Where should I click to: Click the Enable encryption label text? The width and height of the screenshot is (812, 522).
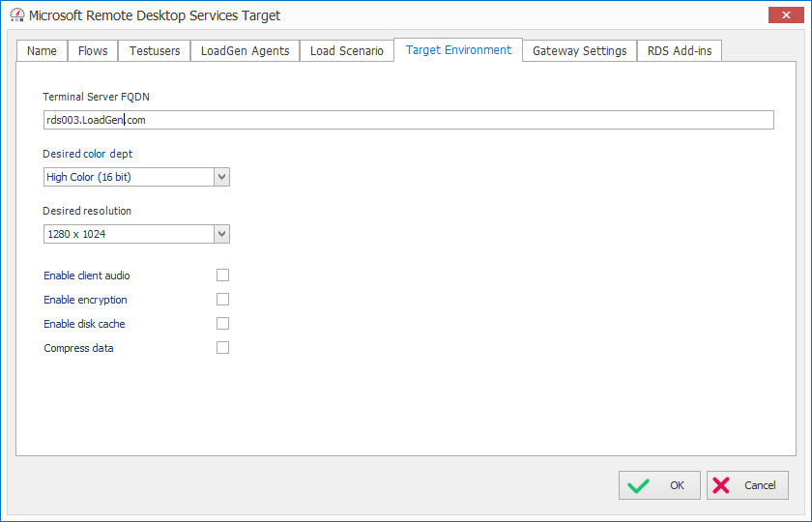tap(85, 300)
